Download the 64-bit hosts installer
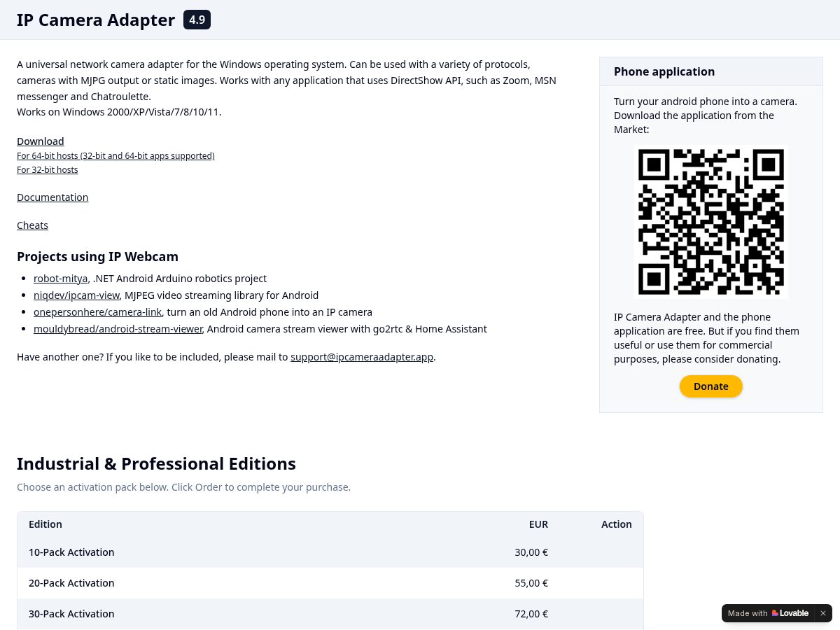 (115, 156)
